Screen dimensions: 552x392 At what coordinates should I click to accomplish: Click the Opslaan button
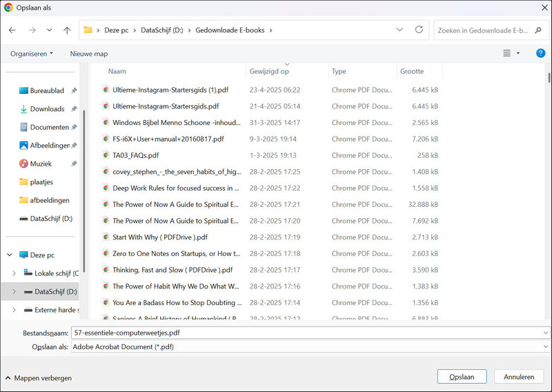462,377
